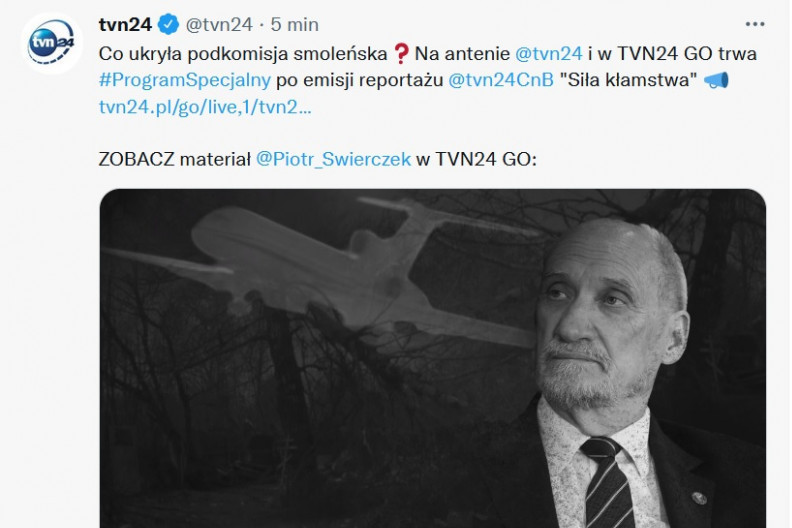Click the "Co ukryła podkomisja smoleńska" text
Viewport: 792px width, 528px height.
click(243, 54)
